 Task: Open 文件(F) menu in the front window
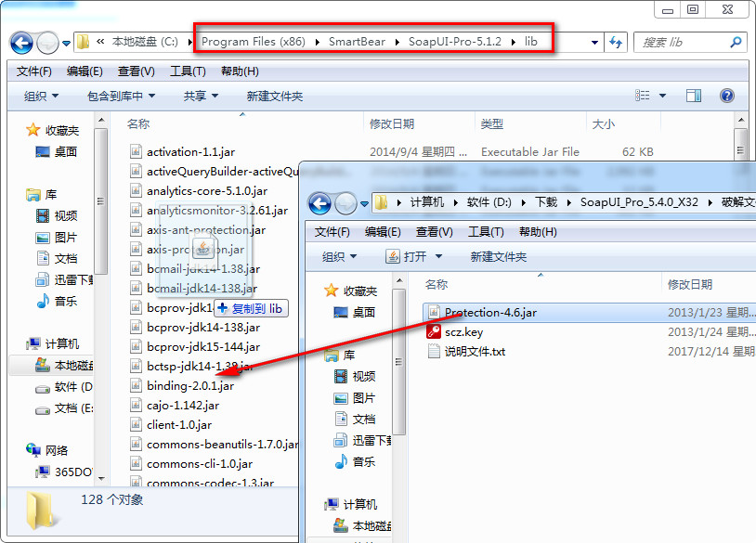(x=332, y=232)
